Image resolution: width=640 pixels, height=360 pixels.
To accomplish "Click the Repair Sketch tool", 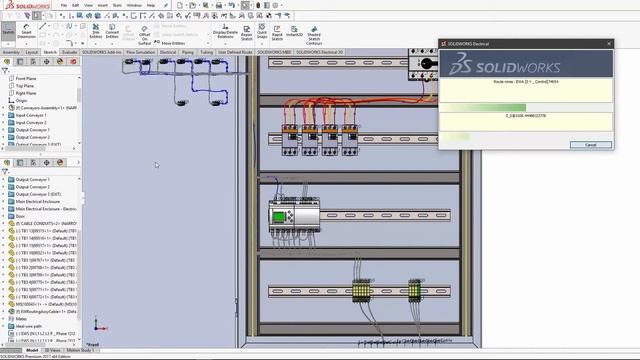I will [x=247, y=33].
